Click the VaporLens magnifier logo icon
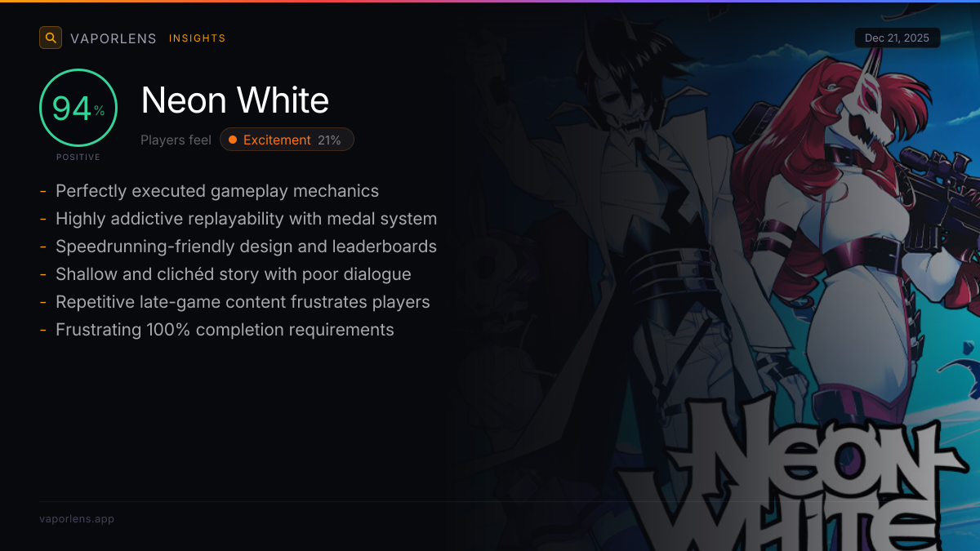Viewport: 980px width, 551px height. pyautogui.click(x=51, y=38)
